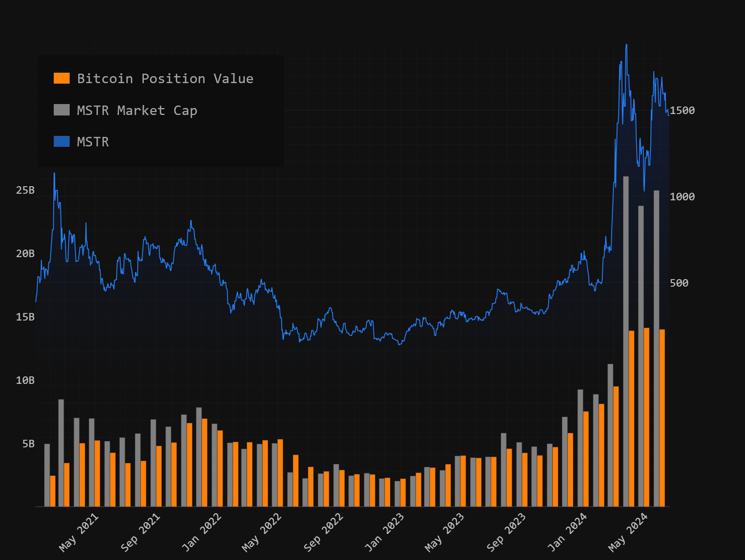Click the Jan 2023 x-axis label
Viewport: 745px width, 560px height.
(x=384, y=532)
